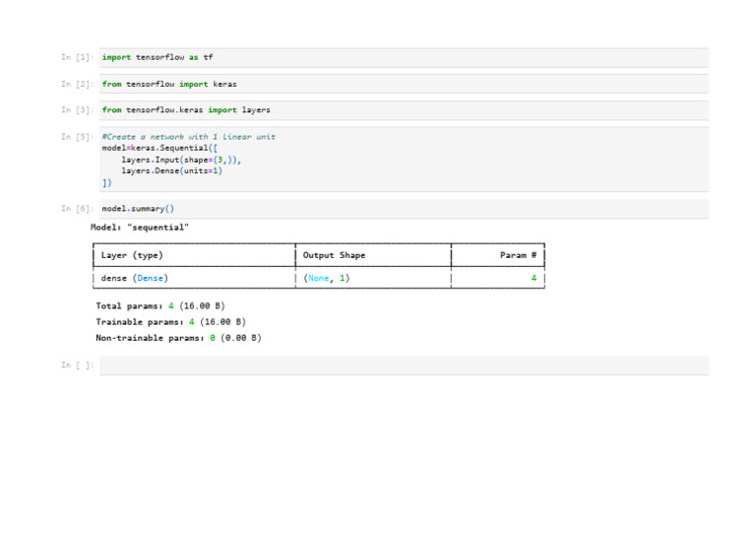Viewport: 756px width, 535px height.
Task: Click the empty 'In [ ]:' prompt
Action: tap(77, 365)
